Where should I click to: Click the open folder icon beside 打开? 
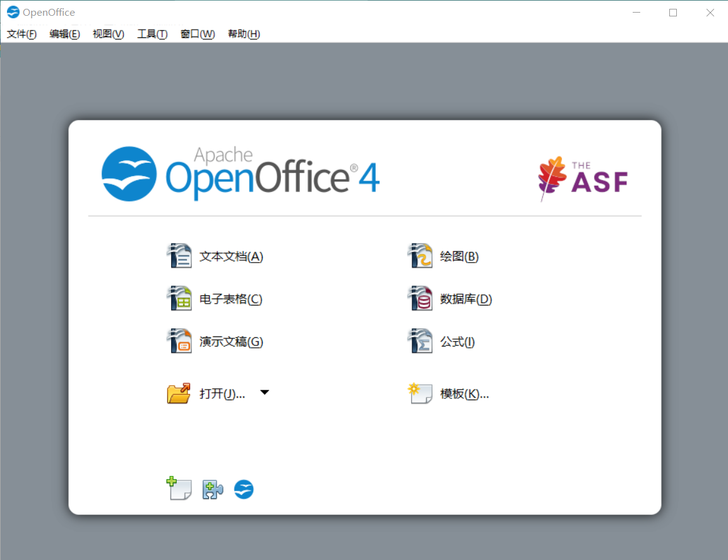[x=179, y=393]
